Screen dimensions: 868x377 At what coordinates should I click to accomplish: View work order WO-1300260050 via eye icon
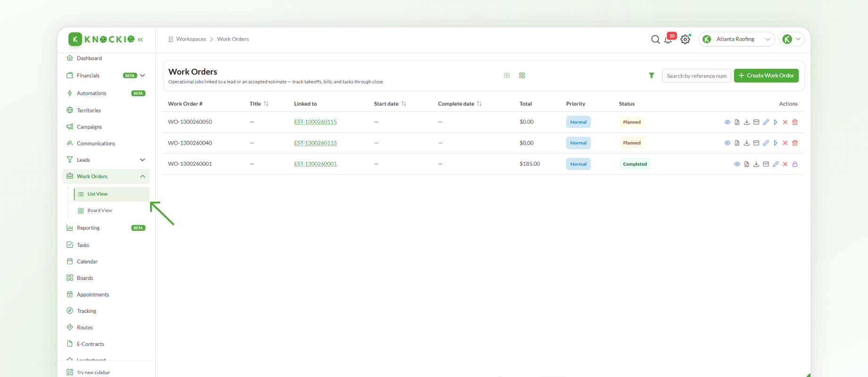coord(727,122)
